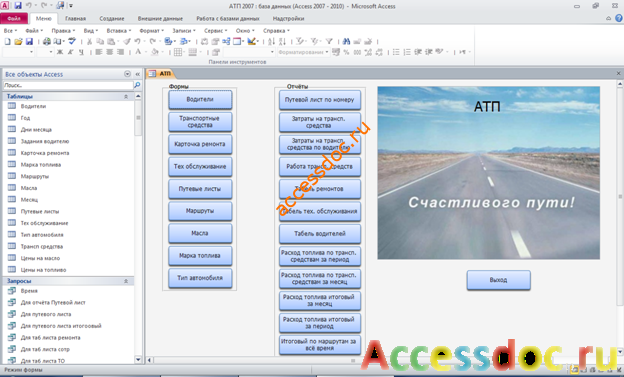Open the Сервис menu

(x=215, y=31)
